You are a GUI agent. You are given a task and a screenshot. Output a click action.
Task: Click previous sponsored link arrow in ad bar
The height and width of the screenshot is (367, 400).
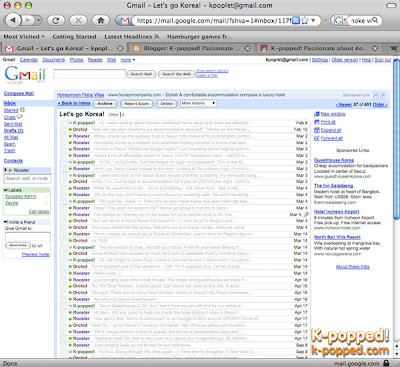(x=376, y=95)
